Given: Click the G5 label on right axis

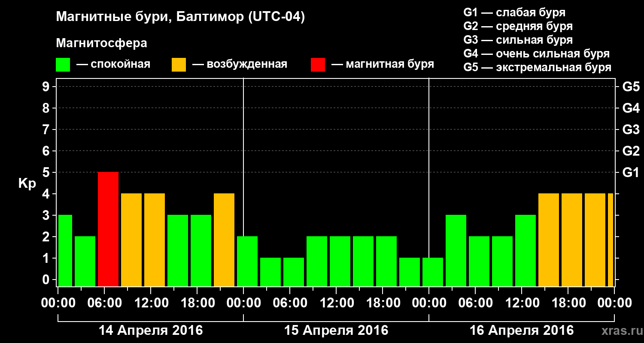Looking at the screenshot, I should (631, 87).
